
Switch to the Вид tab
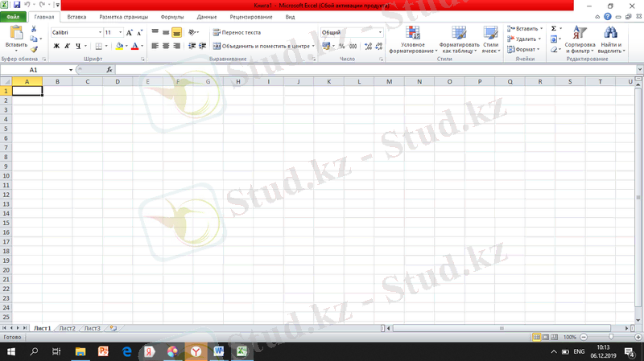pos(290,17)
